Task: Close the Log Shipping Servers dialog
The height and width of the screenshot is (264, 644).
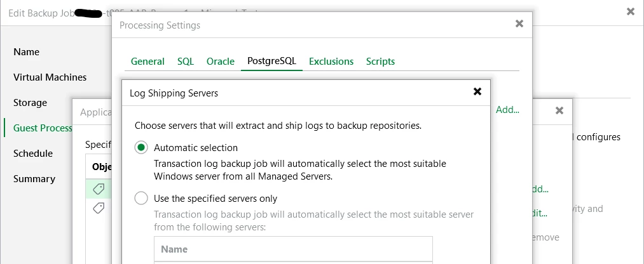Action: 477,92
